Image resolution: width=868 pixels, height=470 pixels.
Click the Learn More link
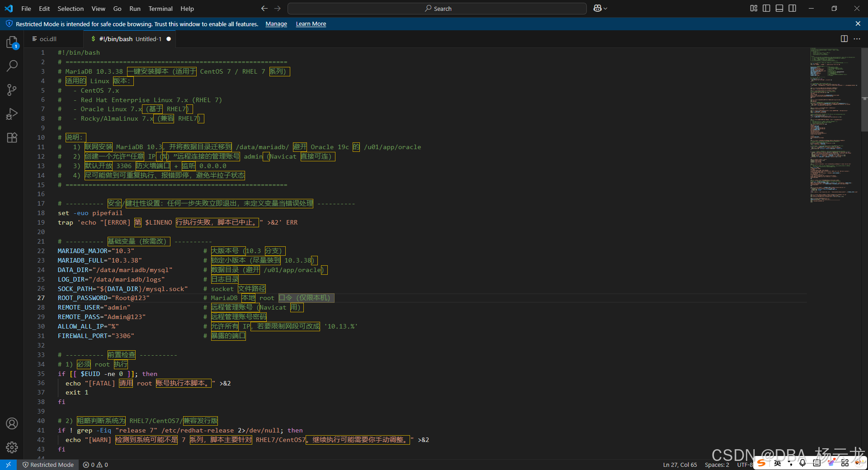pos(311,24)
